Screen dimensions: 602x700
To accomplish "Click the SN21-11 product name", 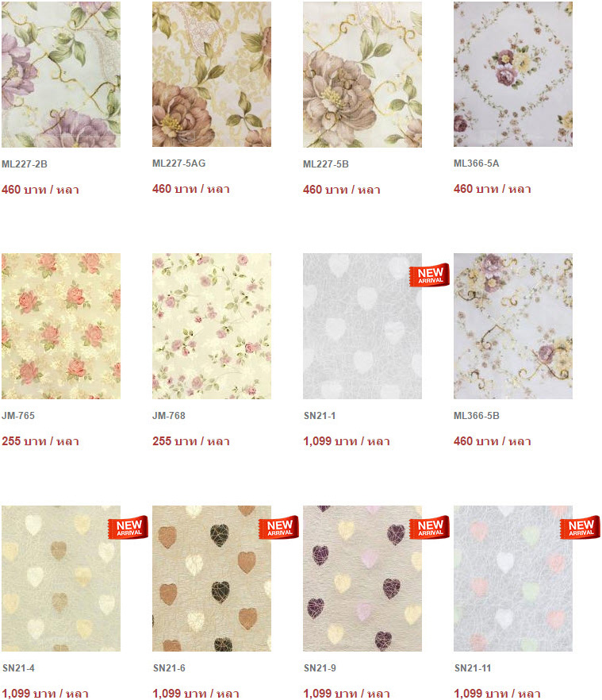I will (473, 668).
